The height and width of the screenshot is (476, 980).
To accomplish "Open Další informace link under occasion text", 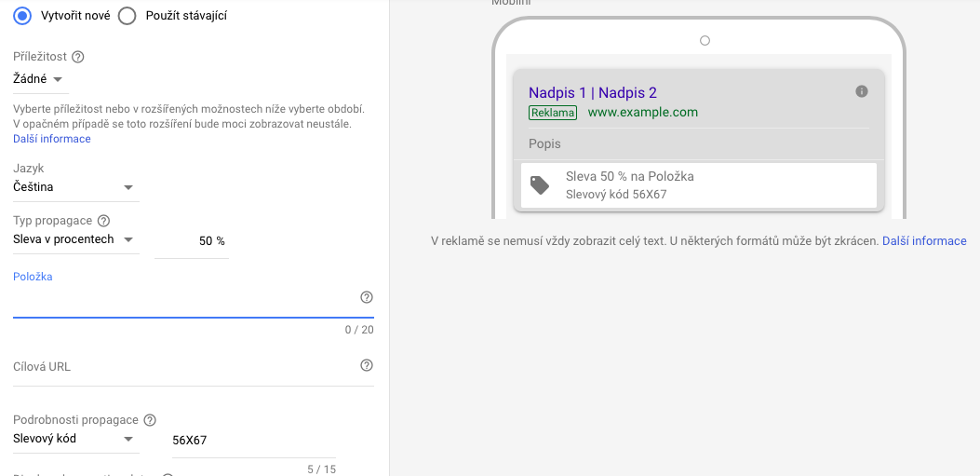I will 52,139.
